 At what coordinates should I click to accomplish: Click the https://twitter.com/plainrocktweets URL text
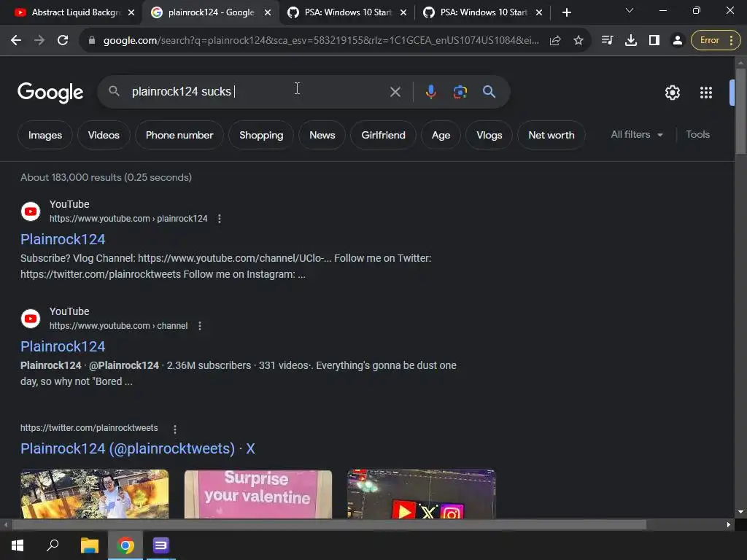click(x=89, y=427)
